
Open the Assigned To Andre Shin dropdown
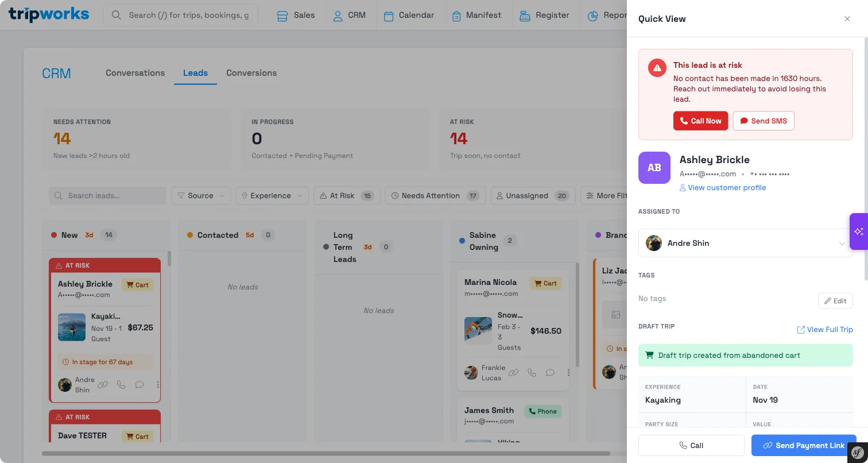click(745, 243)
